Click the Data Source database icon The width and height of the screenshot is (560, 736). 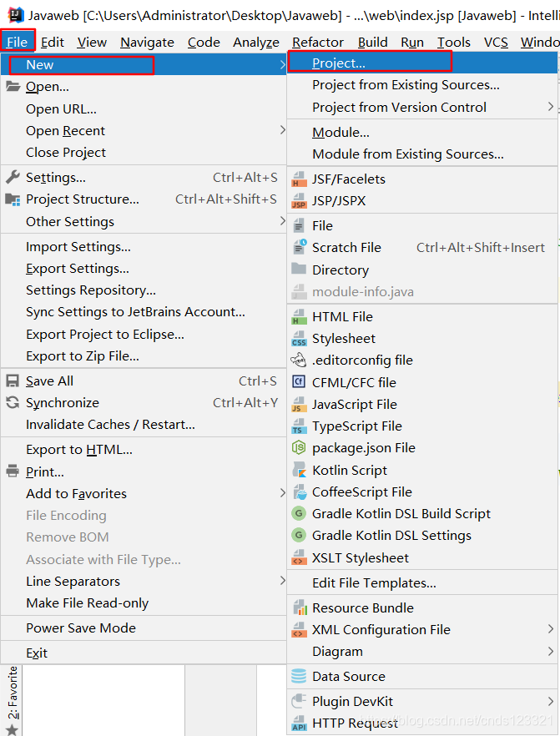(x=299, y=676)
